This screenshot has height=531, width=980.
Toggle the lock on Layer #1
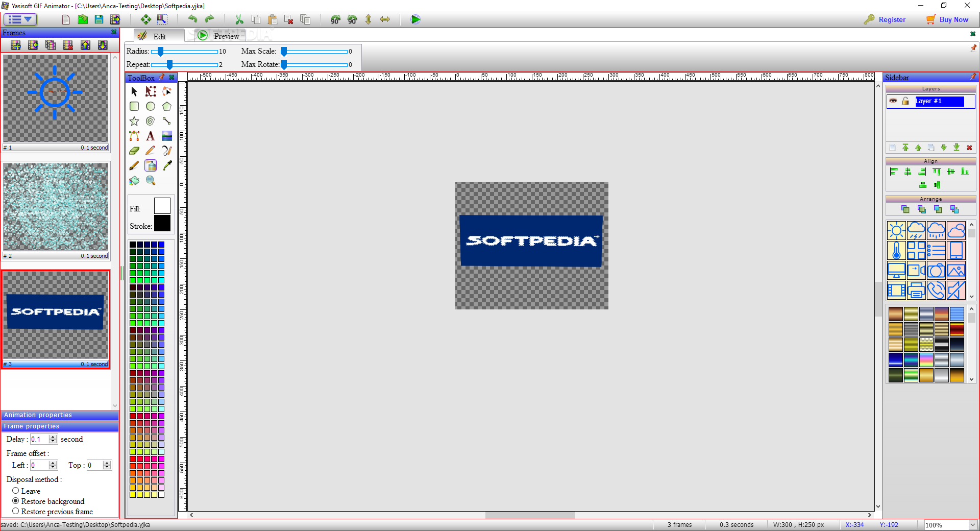point(905,101)
